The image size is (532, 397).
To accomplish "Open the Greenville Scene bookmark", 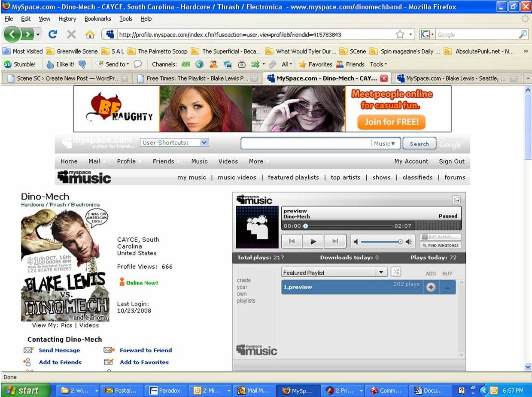I will [x=73, y=51].
